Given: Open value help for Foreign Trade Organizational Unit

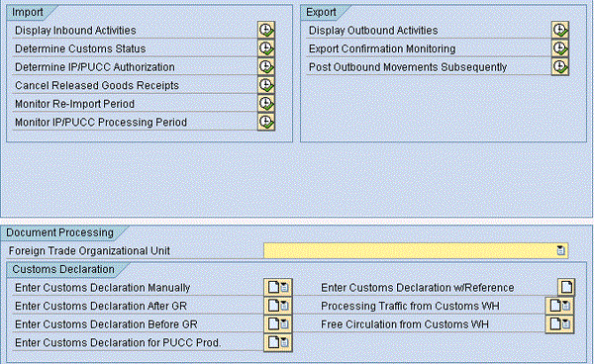Looking at the screenshot, I should [x=560, y=250].
